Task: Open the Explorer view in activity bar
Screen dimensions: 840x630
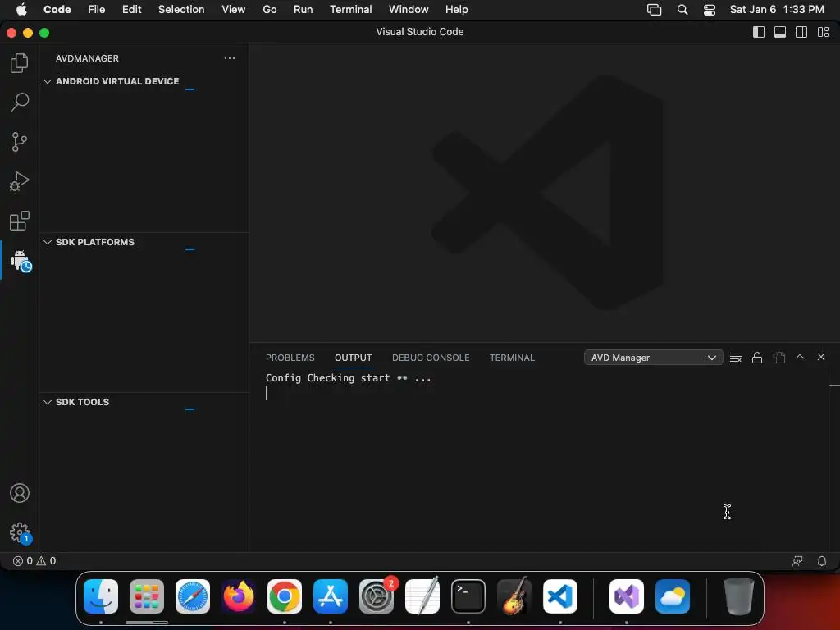Action: [20, 62]
